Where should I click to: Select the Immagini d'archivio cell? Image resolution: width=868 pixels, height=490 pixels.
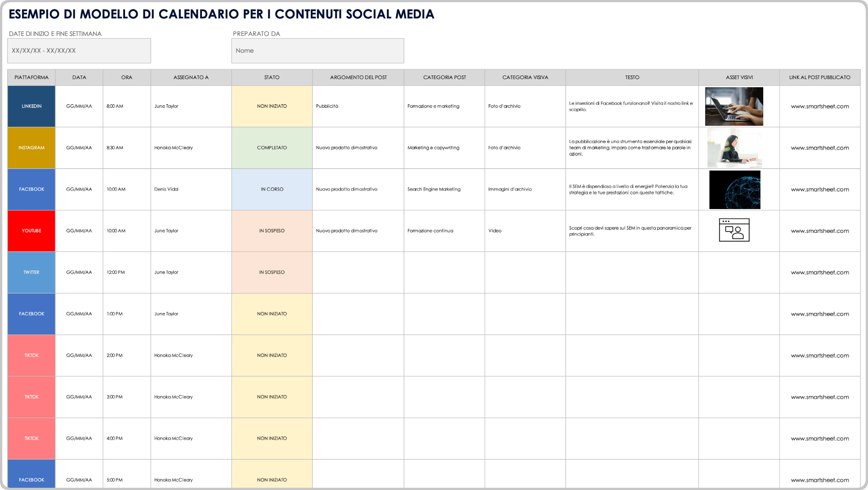[x=525, y=189]
